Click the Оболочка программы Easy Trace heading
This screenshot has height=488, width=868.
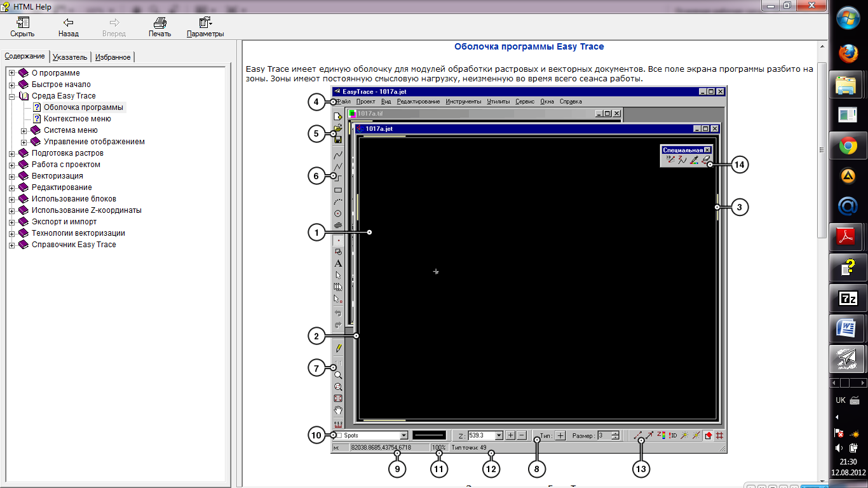pyautogui.click(x=529, y=46)
